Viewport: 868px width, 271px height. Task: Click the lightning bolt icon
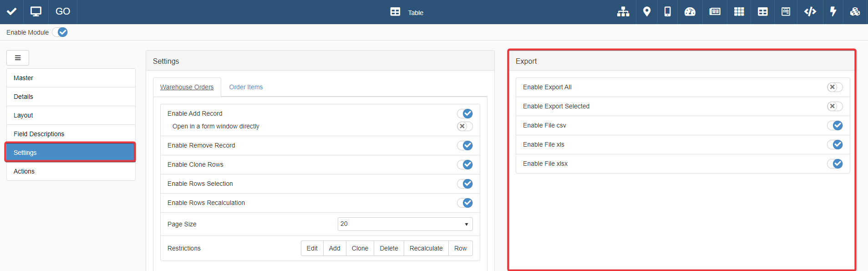click(833, 12)
